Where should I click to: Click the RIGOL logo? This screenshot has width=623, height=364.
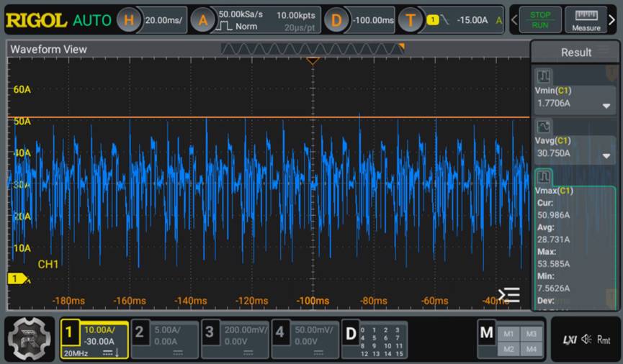pos(36,20)
